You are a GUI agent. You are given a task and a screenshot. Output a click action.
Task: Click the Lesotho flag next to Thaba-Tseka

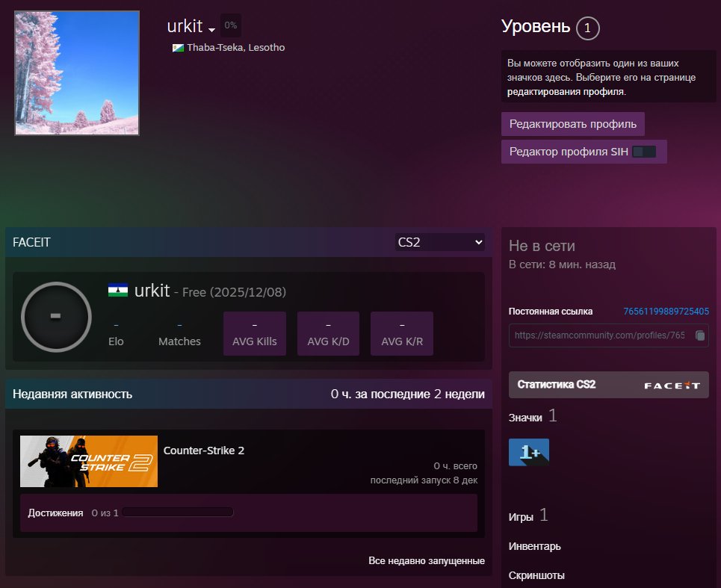click(x=177, y=47)
